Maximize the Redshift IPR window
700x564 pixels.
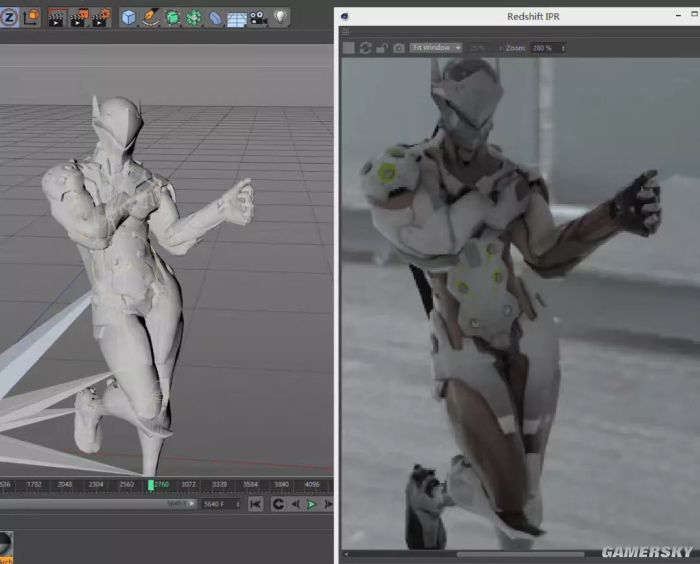[694, 14]
